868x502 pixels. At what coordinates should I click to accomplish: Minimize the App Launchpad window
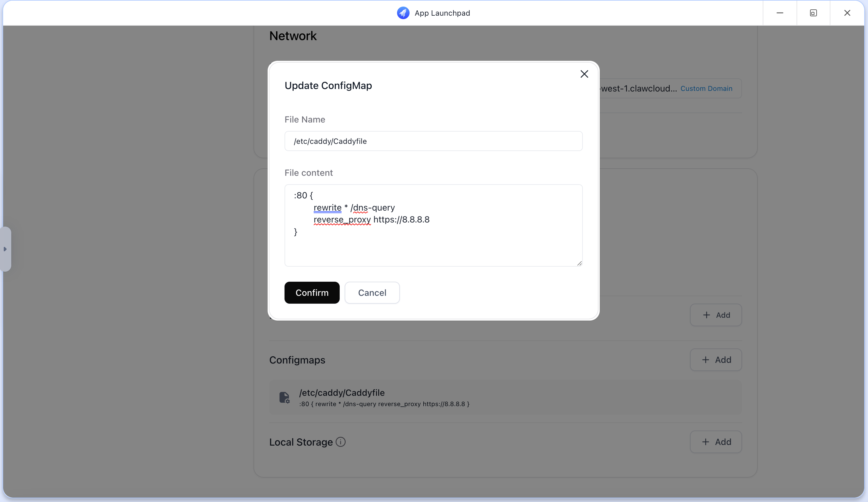point(780,13)
